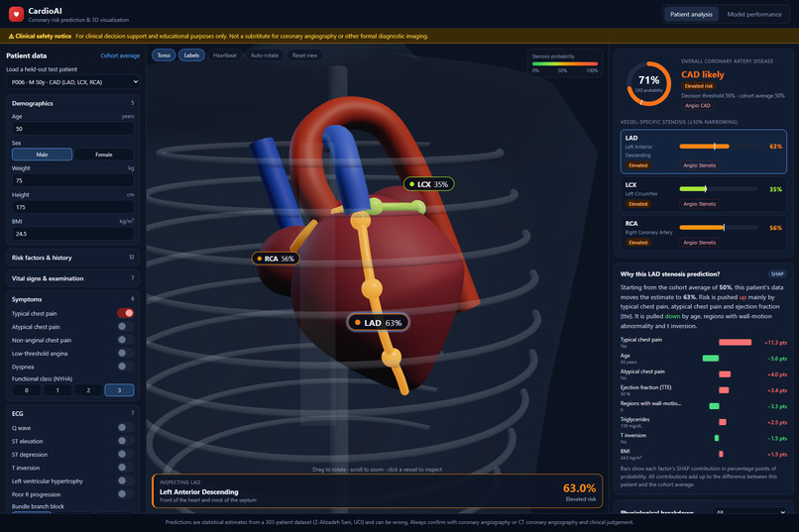Toggle Typical chest pain off
Screen dimensions: 799x532
(125, 313)
